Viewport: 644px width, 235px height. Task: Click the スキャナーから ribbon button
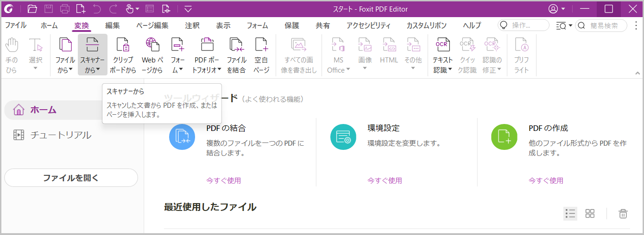(x=93, y=56)
